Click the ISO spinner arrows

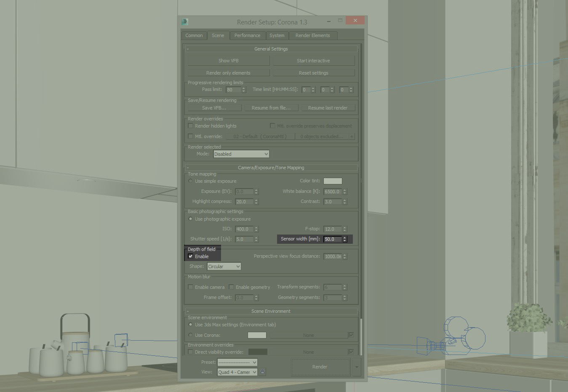click(x=256, y=229)
